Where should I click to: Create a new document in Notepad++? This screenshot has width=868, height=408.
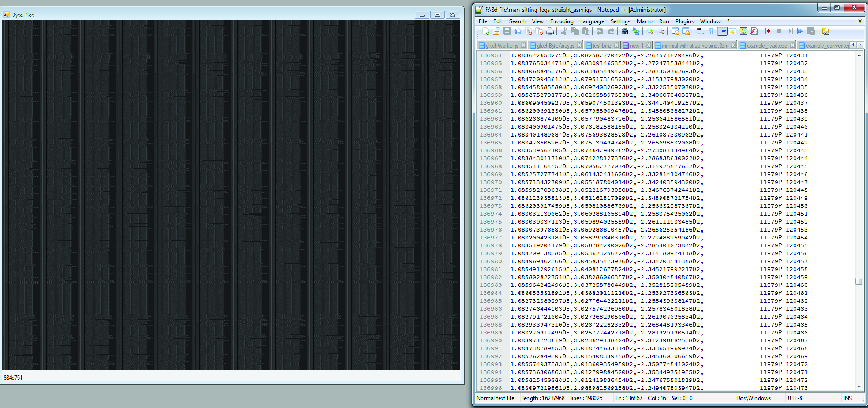pyautogui.click(x=485, y=31)
